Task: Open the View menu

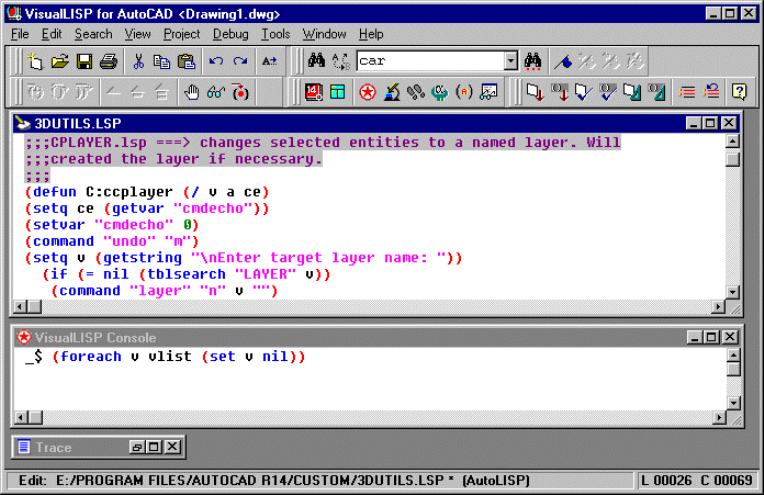Action: (137, 34)
